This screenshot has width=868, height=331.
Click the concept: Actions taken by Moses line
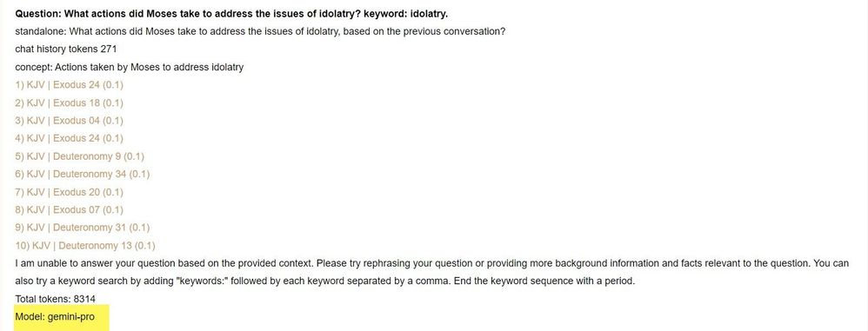[129, 68]
